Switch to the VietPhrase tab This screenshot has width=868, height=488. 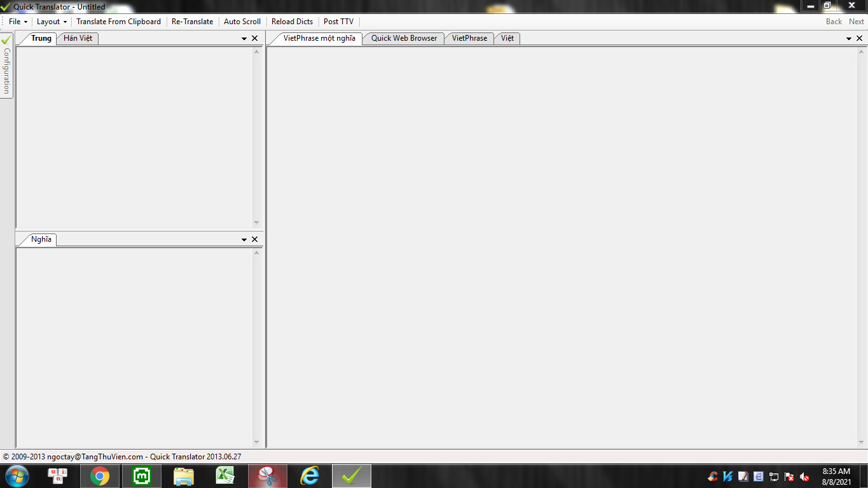(x=469, y=38)
